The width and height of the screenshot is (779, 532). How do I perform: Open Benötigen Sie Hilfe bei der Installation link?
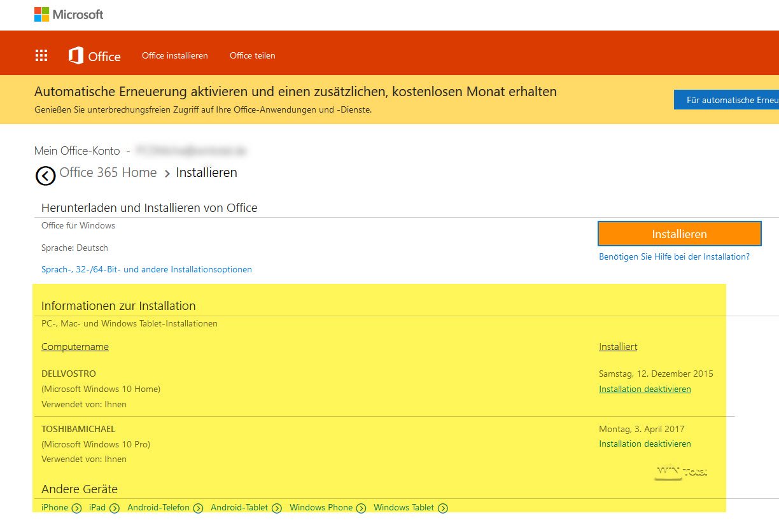coord(674,256)
